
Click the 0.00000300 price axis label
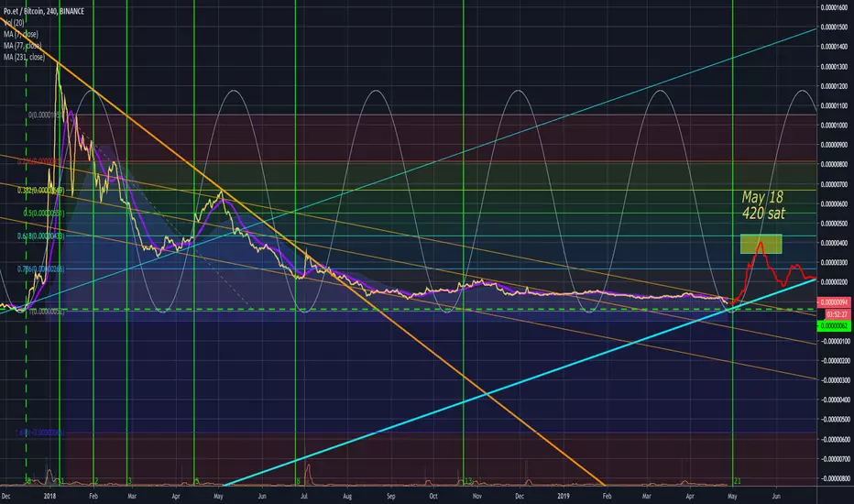click(x=835, y=263)
